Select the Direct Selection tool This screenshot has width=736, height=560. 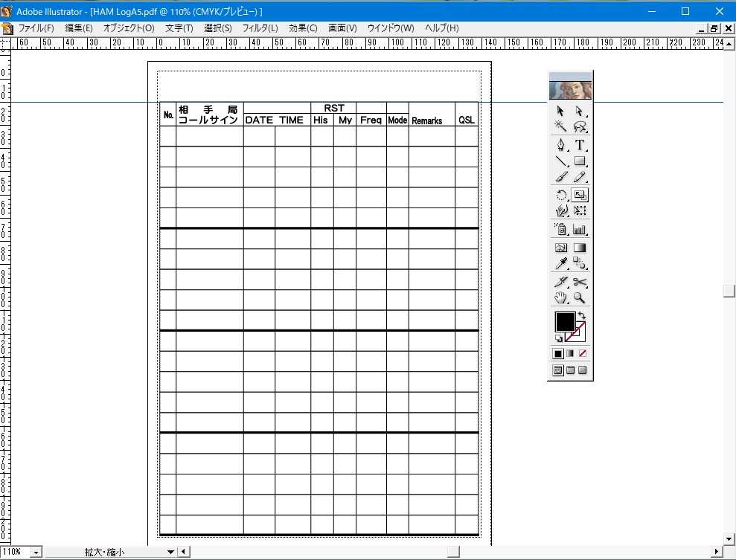[580, 111]
